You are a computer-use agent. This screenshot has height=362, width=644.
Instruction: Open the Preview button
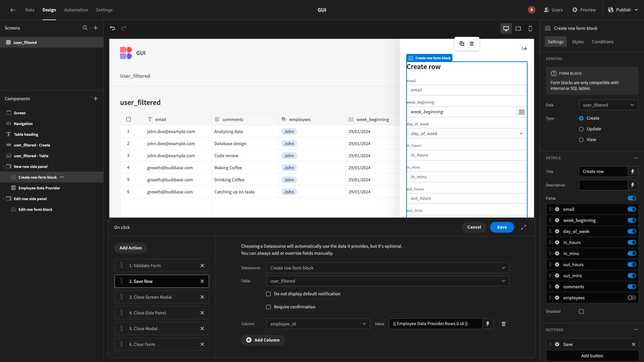tap(584, 10)
